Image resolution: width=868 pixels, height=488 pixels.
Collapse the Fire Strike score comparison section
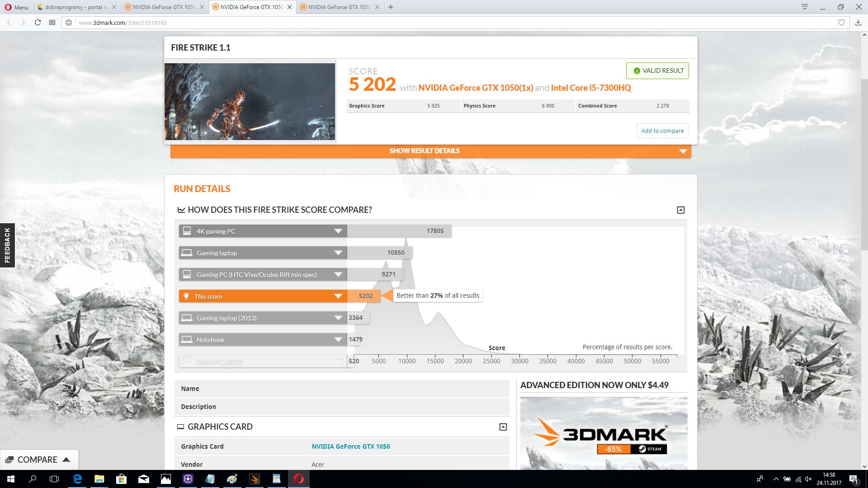[x=680, y=210]
